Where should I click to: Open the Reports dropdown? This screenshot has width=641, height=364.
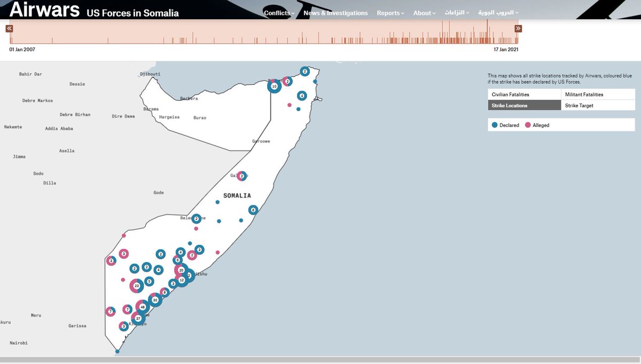tap(390, 13)
